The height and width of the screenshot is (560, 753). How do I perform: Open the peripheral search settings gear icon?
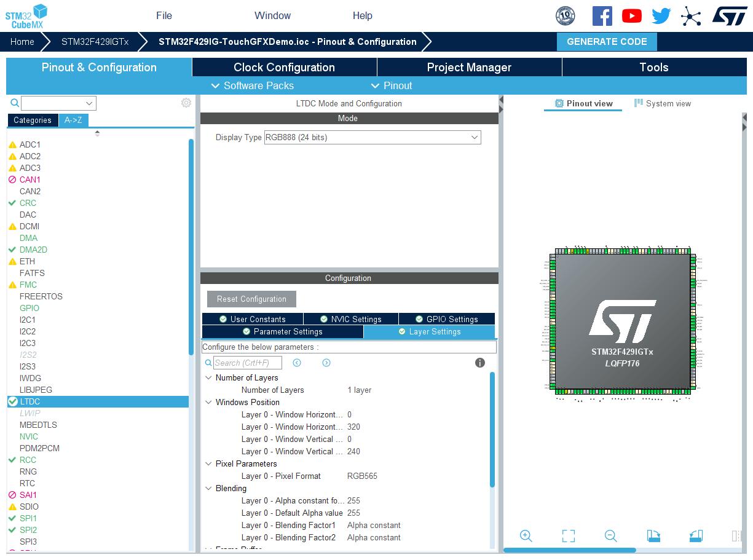tap(186, 103)
